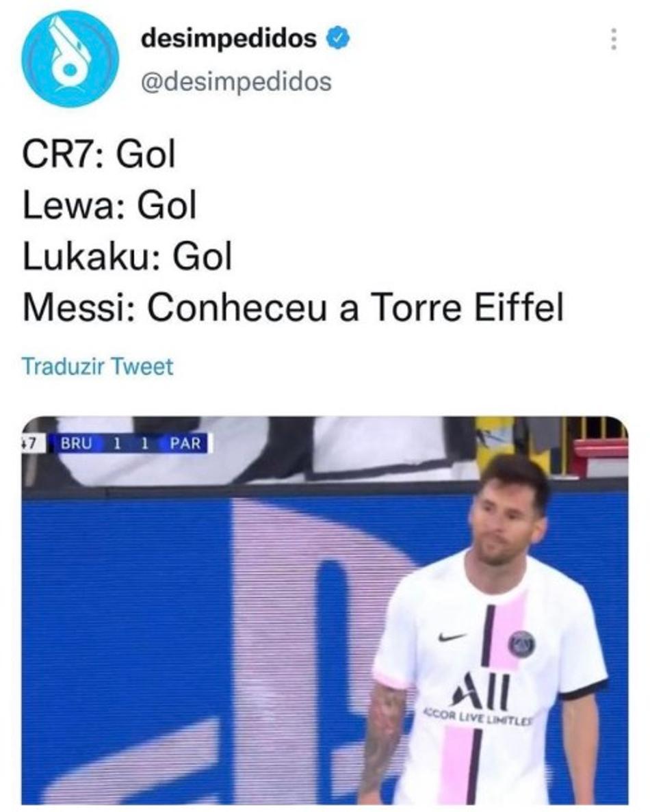Open the desimpedidos whistle profile avatar

(70, 59)
